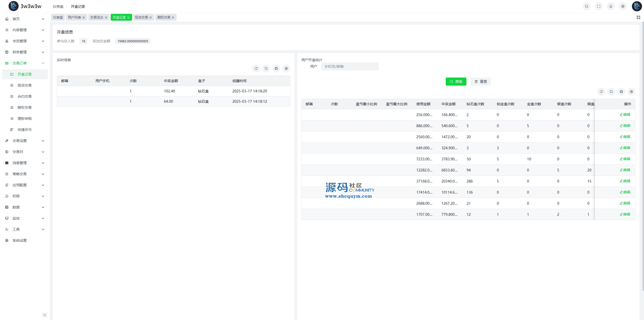Image resolution: width=644 pixels, height=320 pixels.
Task: Open the notifications bell icon
Action: click(611, 6)
